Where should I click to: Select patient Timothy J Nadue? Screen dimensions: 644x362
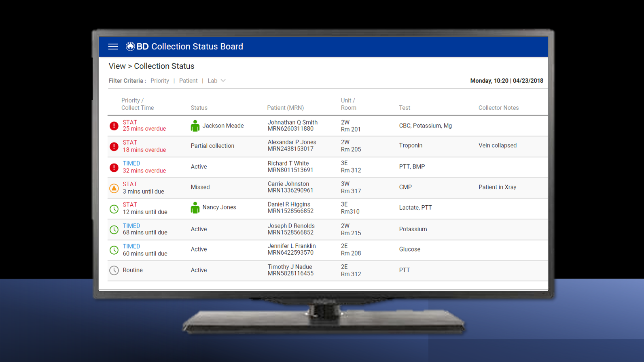(290, 267)
